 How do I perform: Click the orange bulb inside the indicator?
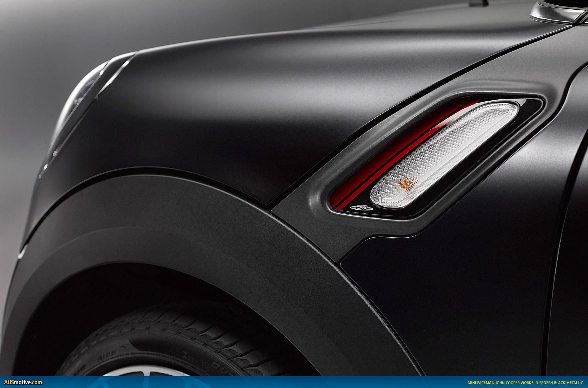tap(406, 183)
